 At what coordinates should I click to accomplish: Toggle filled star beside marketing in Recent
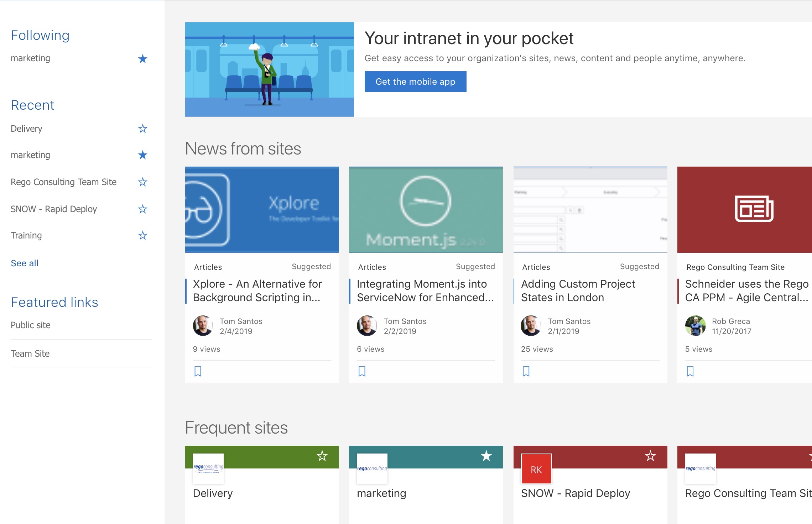[x=142, y=155]
